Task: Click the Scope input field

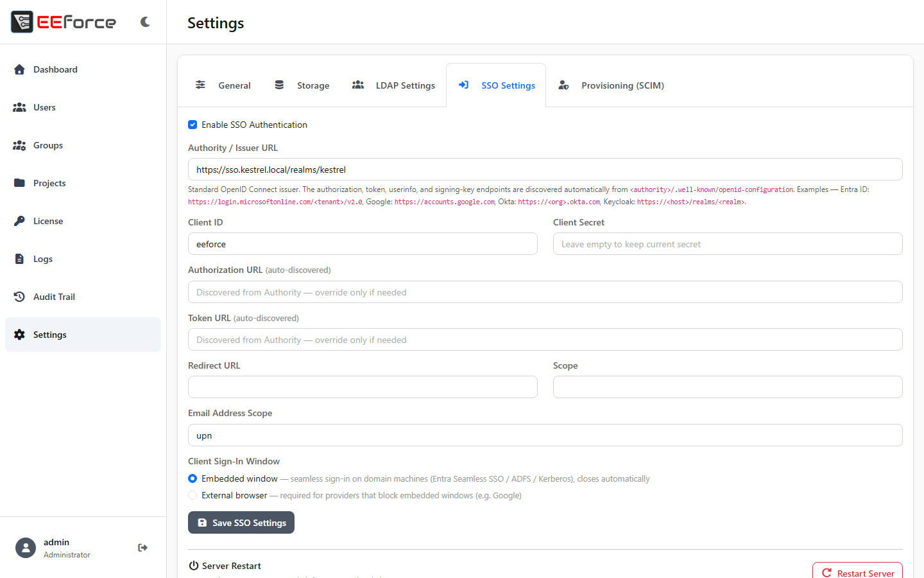Action: coord(728,387)
